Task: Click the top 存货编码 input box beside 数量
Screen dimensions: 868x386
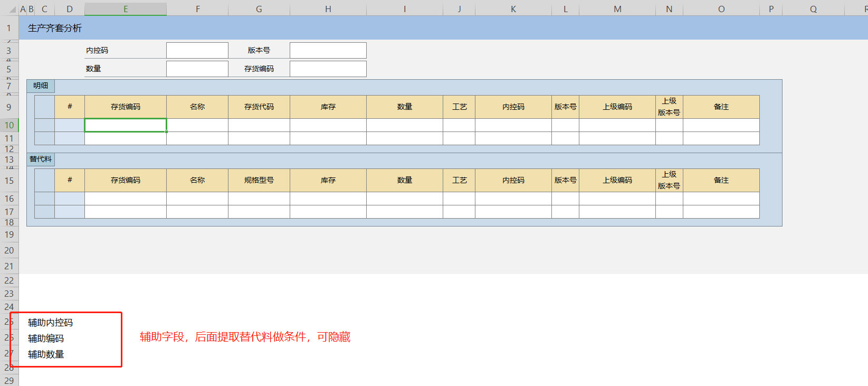Action: tap(328, 69)
